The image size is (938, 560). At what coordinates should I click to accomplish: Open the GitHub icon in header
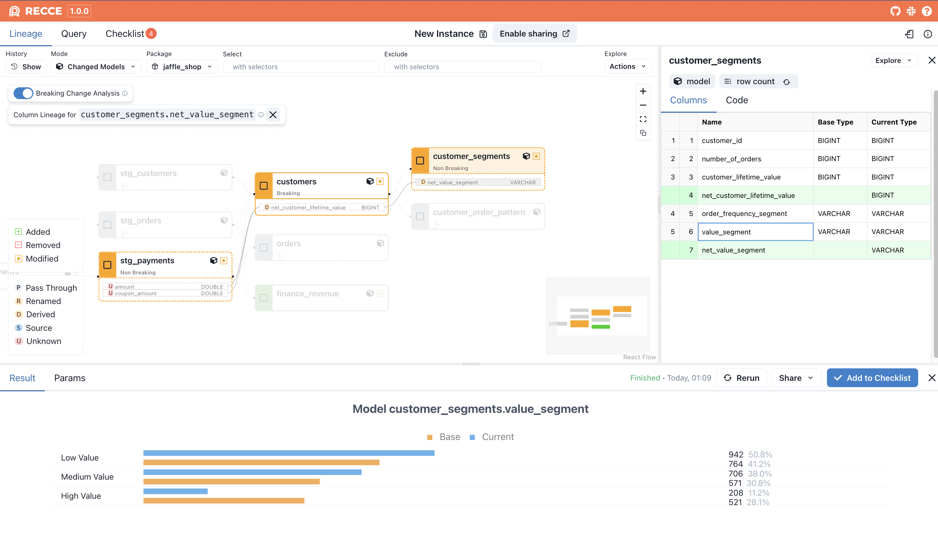tap(895, 11)
